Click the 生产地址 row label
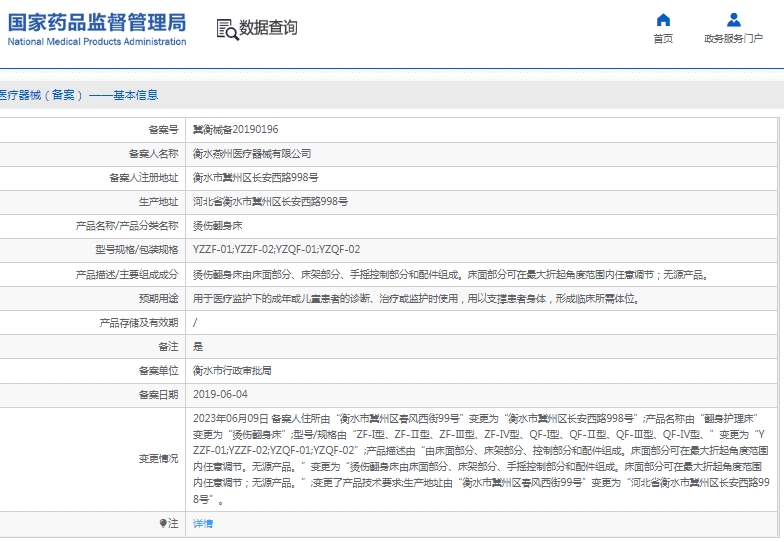 pyautogui.click(x=158, y=202)
